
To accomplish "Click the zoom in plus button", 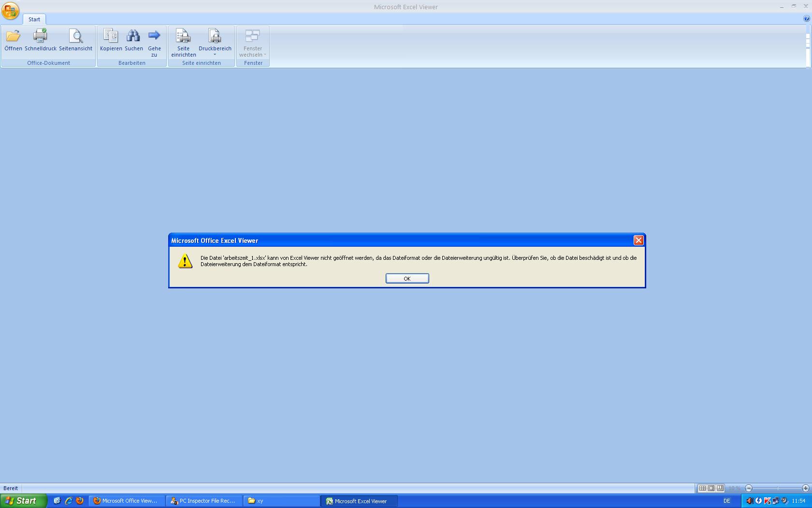I will tap(805, 488).
